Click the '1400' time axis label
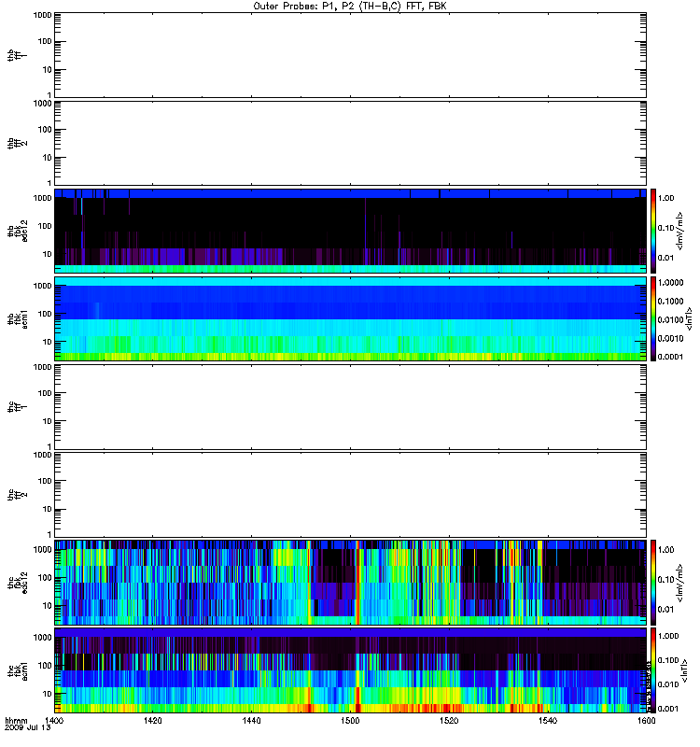The image size is (700, 747). 54,721
